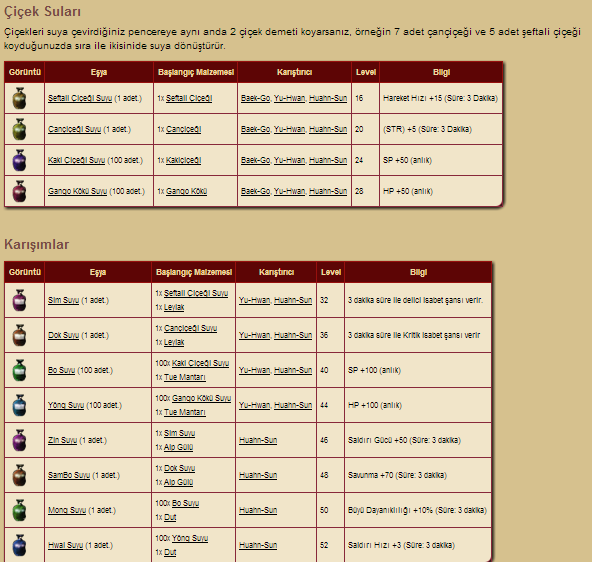The width and height of the screenshot is (592, 562).
Task: Click the Gango Kökü Suyu red potion icon
Action: point(19,191)
